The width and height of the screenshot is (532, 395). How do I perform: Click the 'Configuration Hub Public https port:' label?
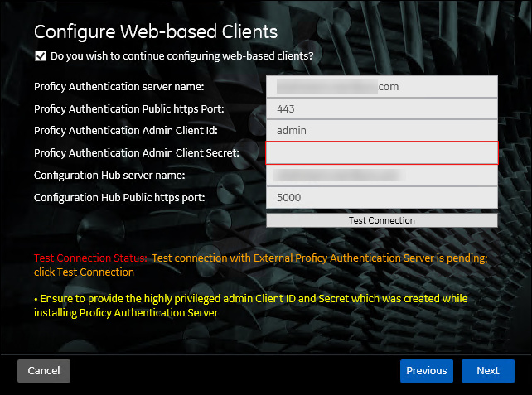pyautogui.click(x=119, y=198)
